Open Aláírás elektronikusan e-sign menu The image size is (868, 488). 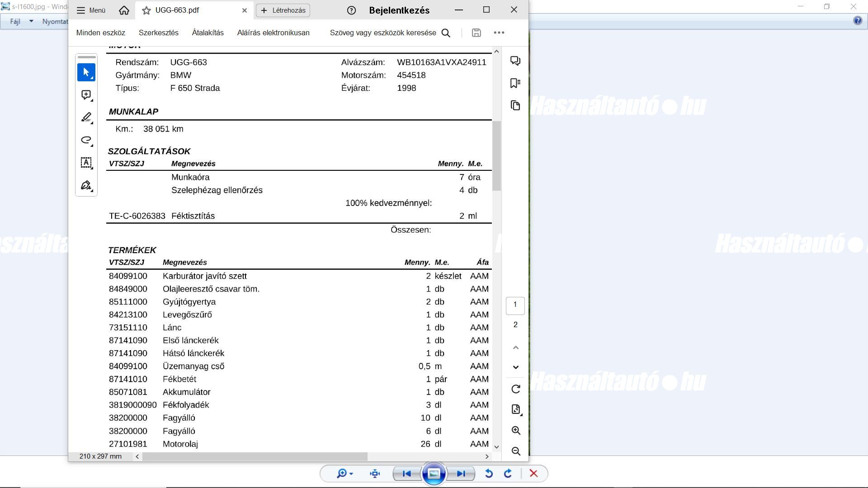[x=274, y=33]
